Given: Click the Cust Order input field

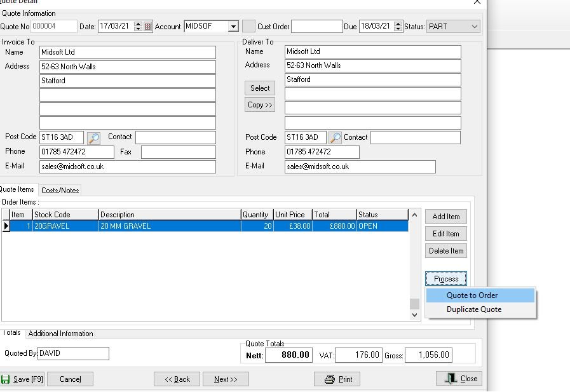Looking at the screenshot, I should [317, 27].
